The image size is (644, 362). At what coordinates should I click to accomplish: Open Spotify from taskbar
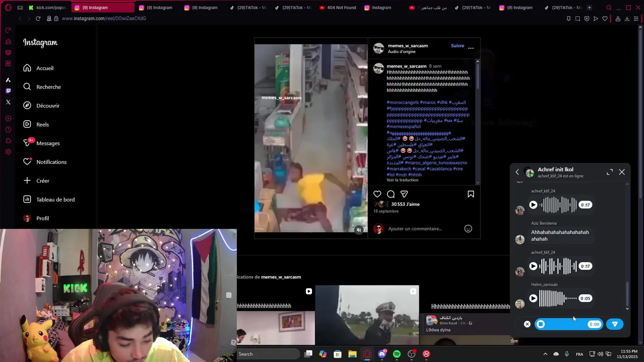click(x=396, y=354)
